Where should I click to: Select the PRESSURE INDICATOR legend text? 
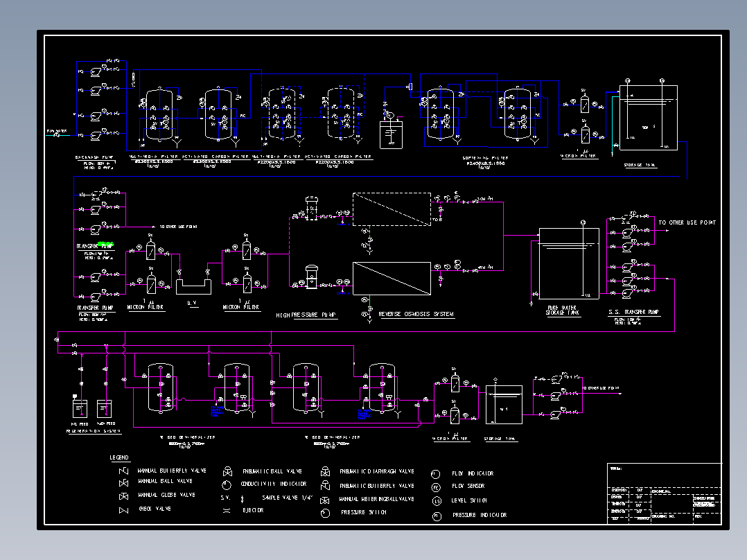pos(480,515)
